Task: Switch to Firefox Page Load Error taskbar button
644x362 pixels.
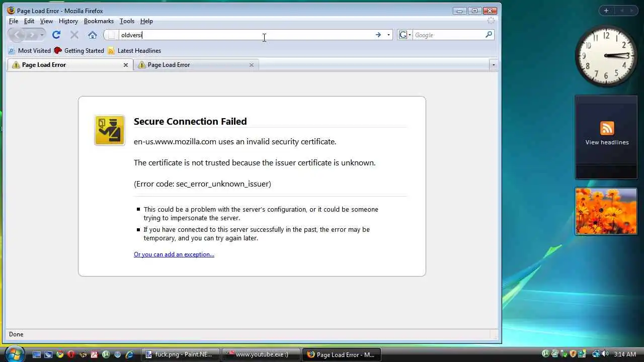Action: pos(342,354)
